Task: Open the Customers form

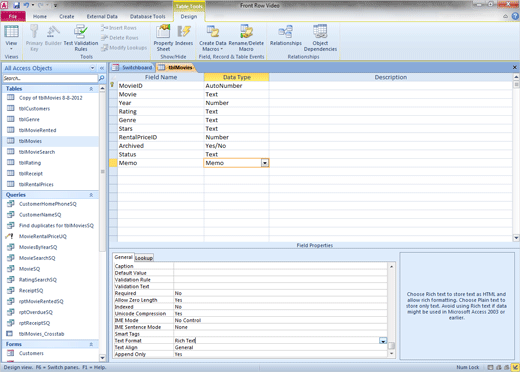Action: (31, 353)
